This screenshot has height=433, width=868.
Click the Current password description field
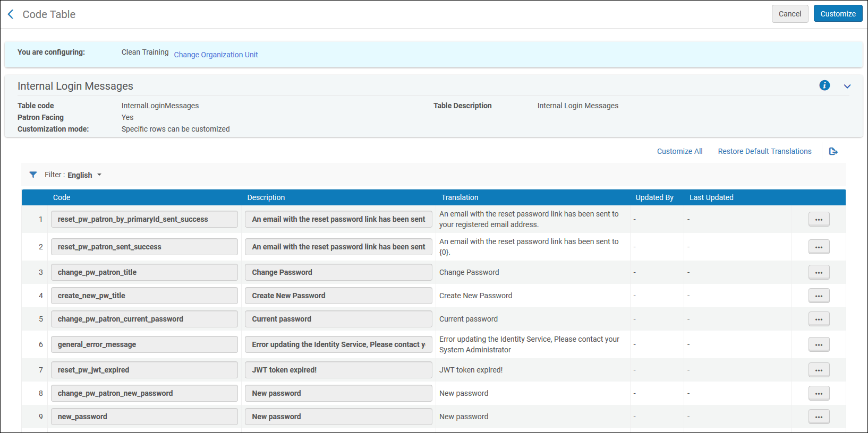pyautogui.click(x=338, y=319)
